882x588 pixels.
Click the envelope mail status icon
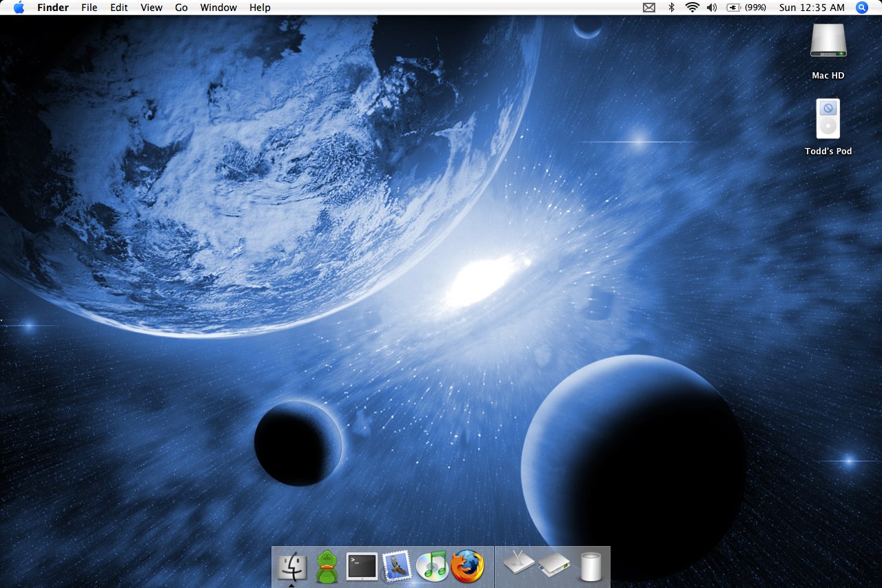[x=648, y=8]
